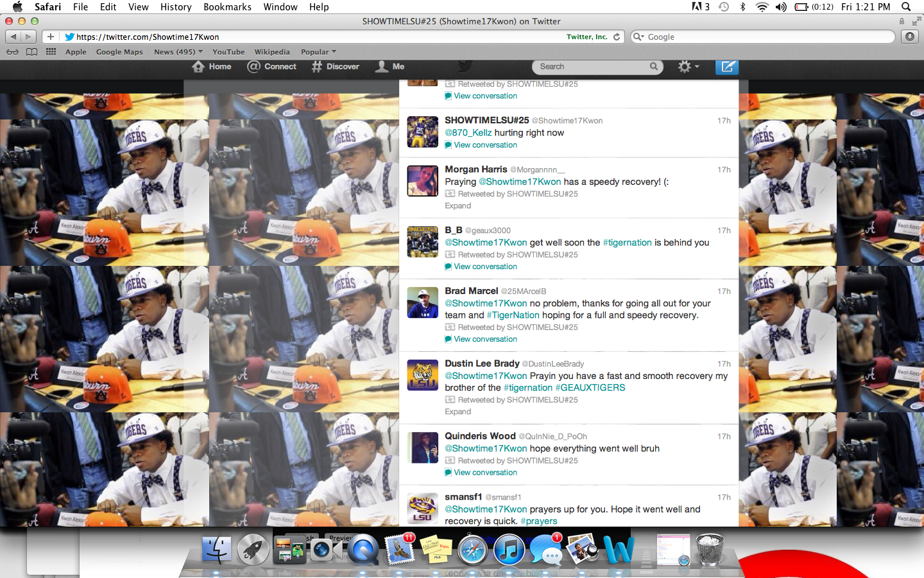This screenshot has height=578, width=924.
Task: Open #GEAUXTIGERS hashtag link
Action: (x=590, y=388)
